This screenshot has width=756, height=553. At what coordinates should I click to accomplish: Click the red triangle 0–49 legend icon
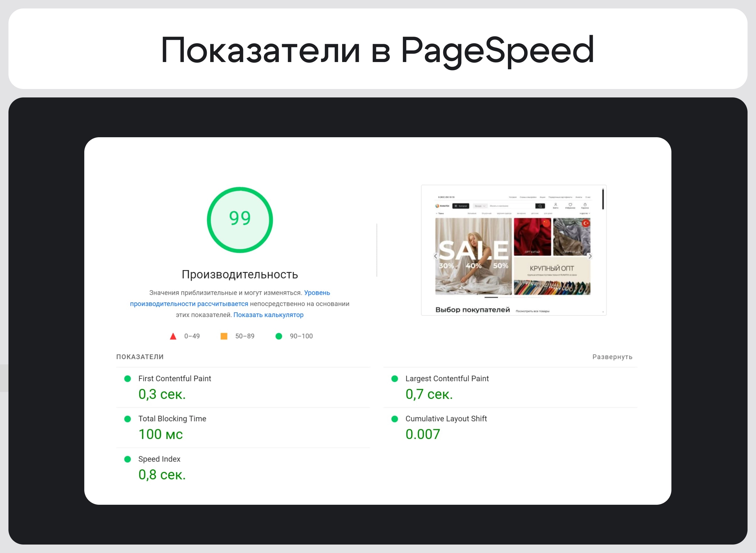173,336
